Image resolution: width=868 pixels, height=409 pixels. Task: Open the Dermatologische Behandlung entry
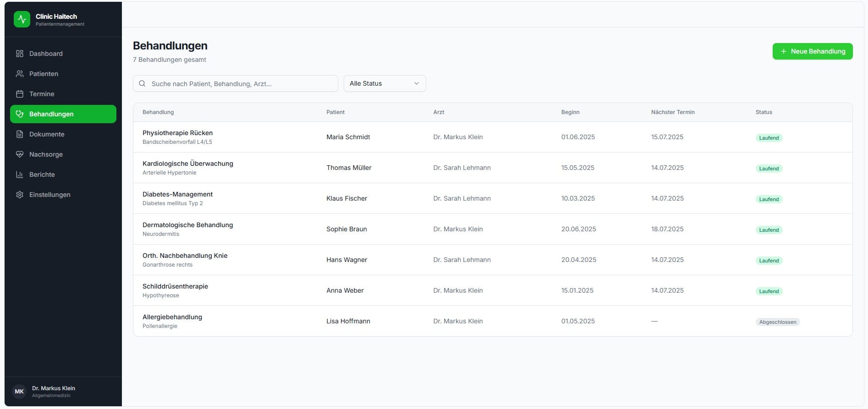coord(188,225)
